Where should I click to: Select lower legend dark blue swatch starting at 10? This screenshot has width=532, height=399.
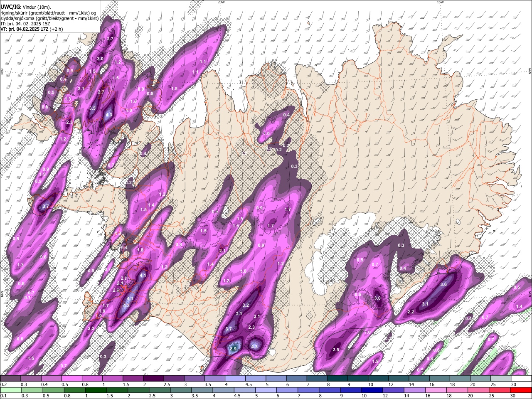(372, 390)
